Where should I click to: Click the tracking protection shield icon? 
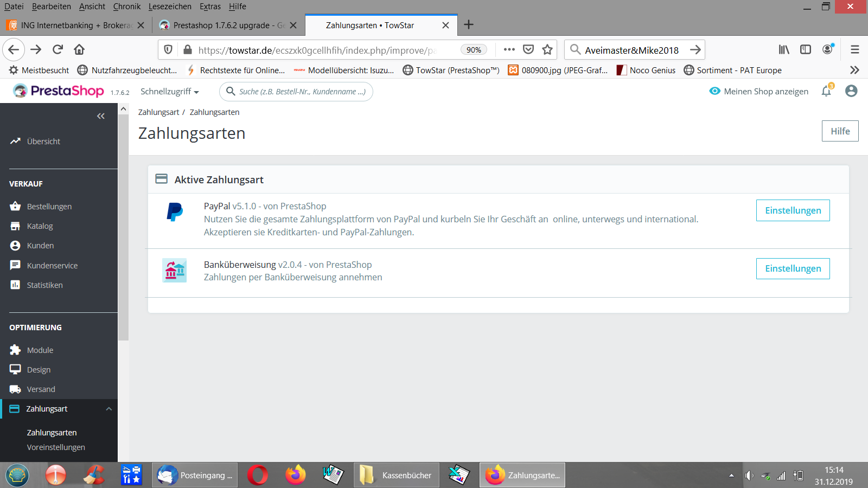point(168,50)
